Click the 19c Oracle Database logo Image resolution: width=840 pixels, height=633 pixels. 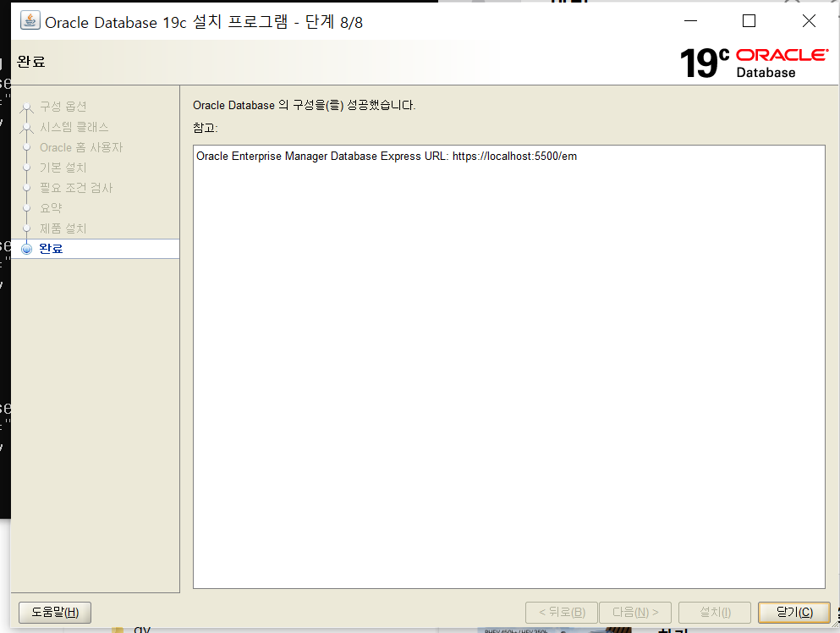[x=754, y=63]
